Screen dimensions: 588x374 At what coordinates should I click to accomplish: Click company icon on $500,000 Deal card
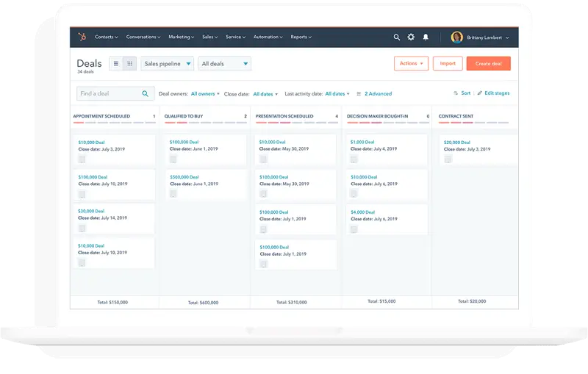pos(173,194)
